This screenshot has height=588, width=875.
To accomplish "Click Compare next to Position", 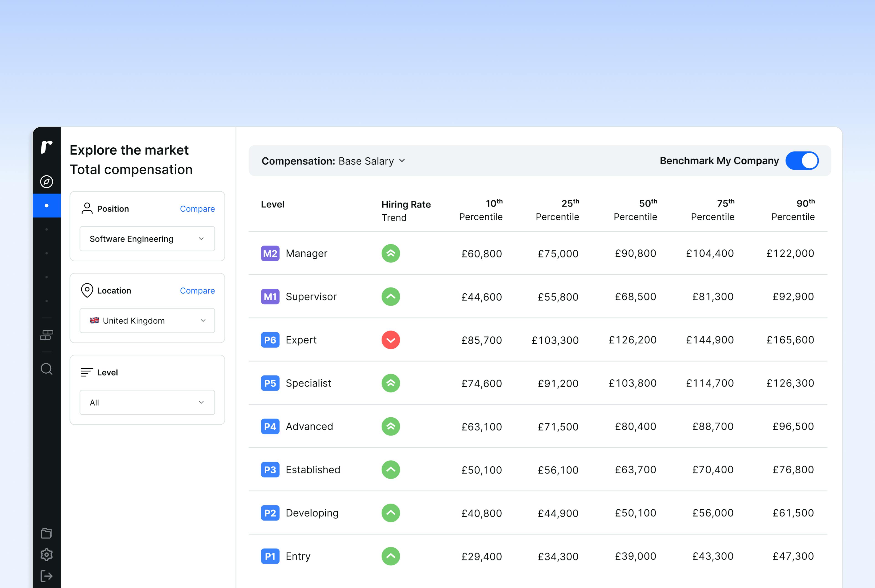I will tap(197, 208).
